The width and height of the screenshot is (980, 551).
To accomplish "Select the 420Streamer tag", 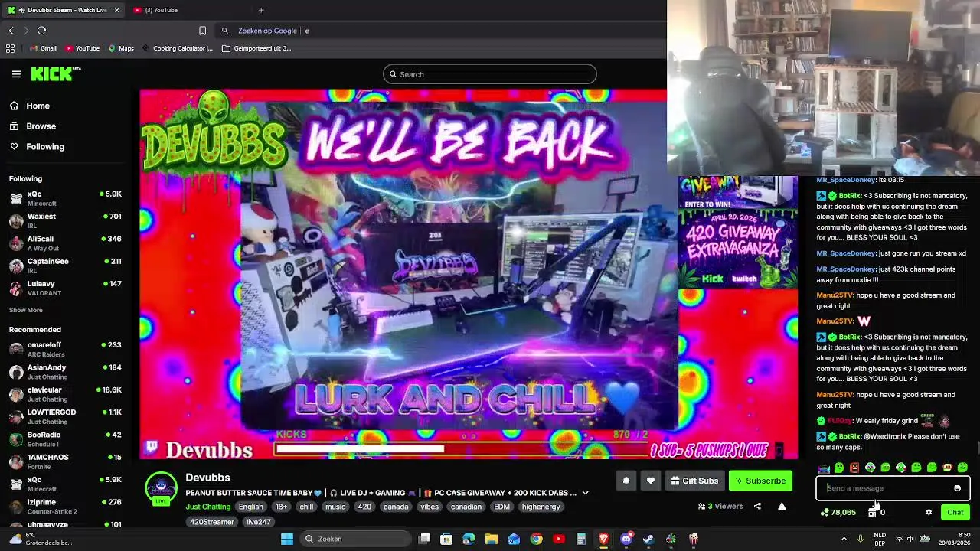I will tap(212, 522).
